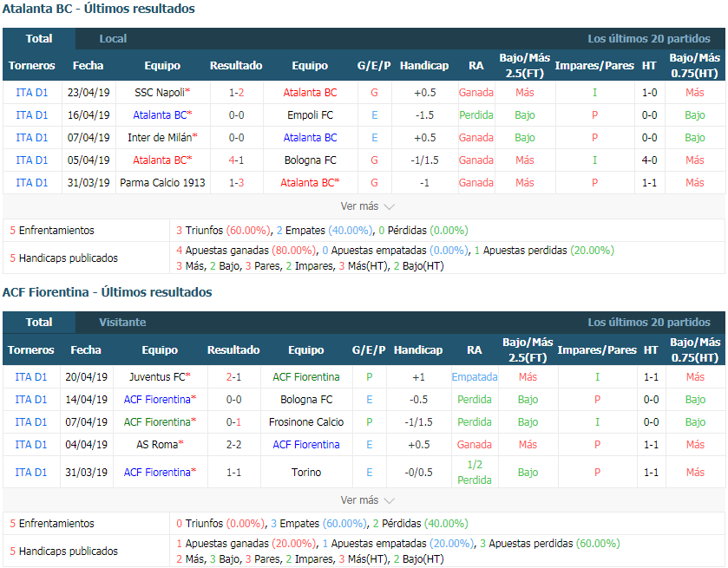Click the date 23/04/19

89,92
